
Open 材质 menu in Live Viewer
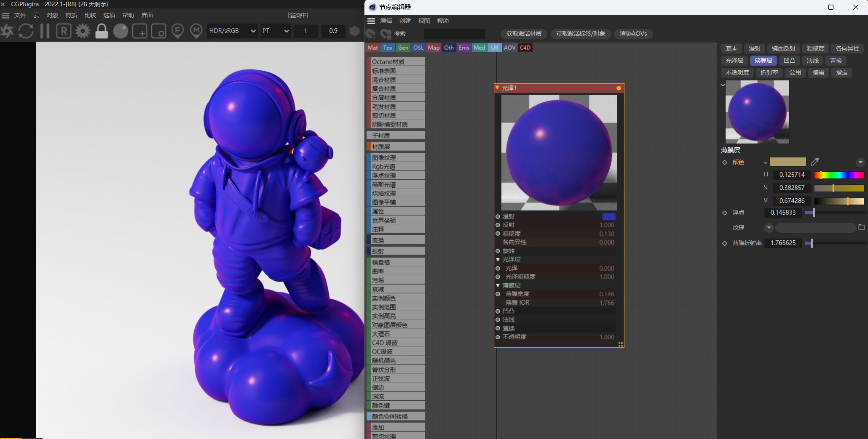pyautogui.click(x=71, y=15)
